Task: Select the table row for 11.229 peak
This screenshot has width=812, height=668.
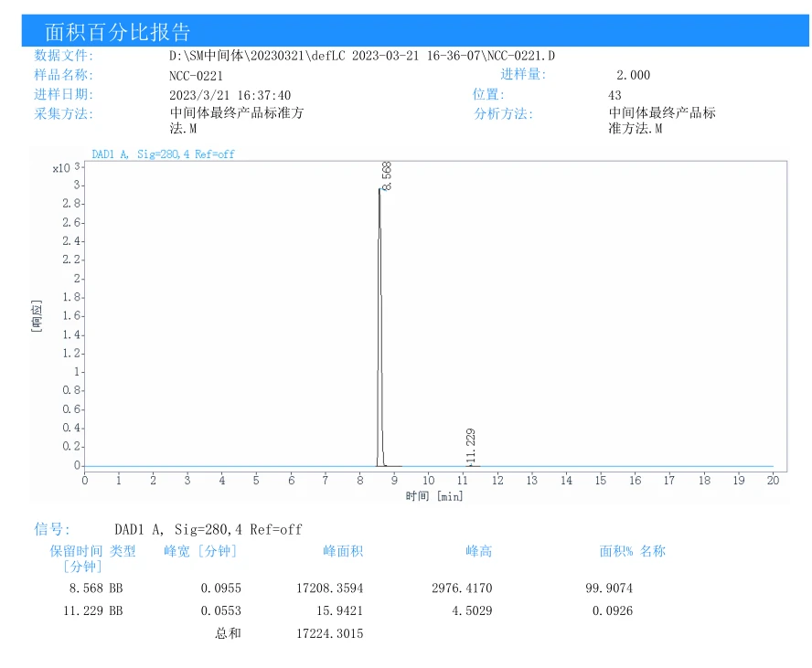Action: (x=351, y=611)
